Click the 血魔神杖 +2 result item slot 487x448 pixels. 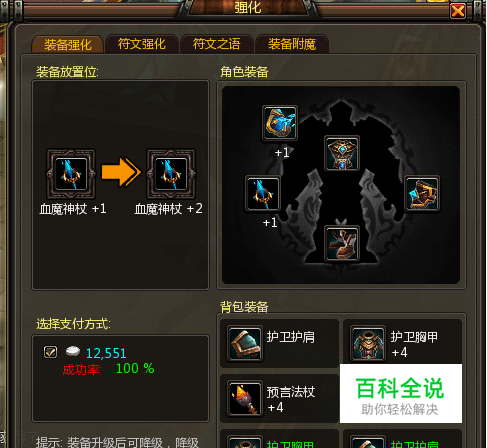171,174
